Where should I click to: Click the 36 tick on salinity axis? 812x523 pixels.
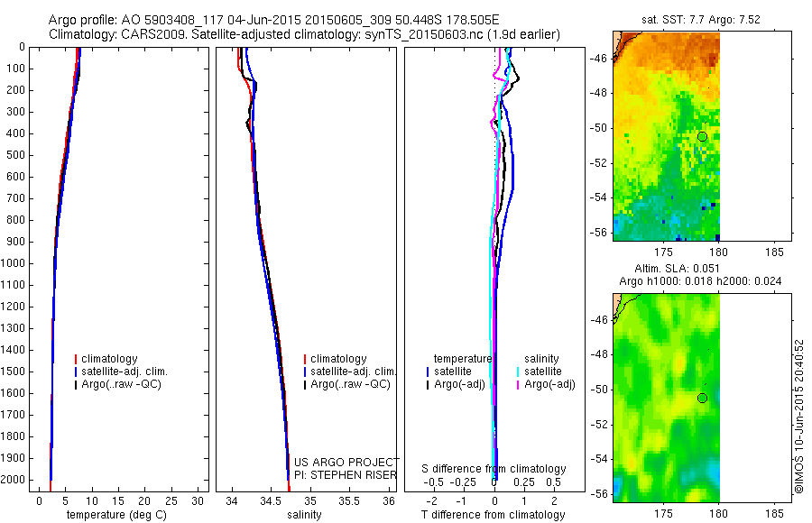389,501
